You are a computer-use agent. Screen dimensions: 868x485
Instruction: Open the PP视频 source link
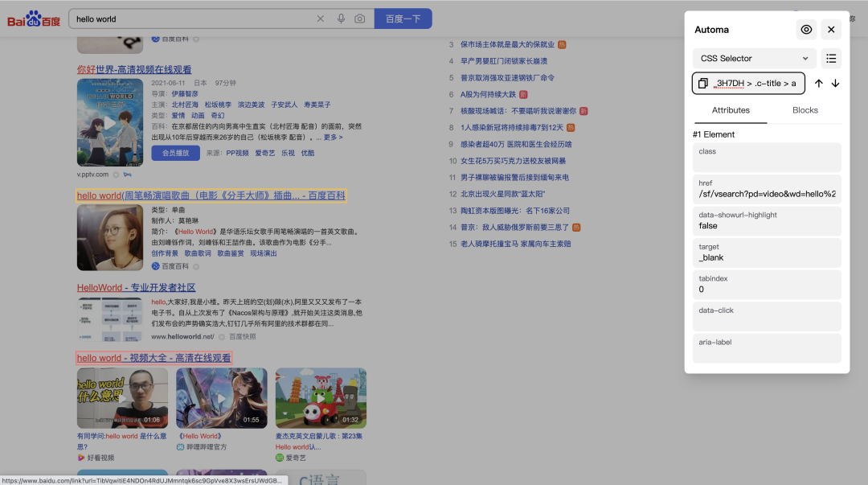(x=237, y=153)
